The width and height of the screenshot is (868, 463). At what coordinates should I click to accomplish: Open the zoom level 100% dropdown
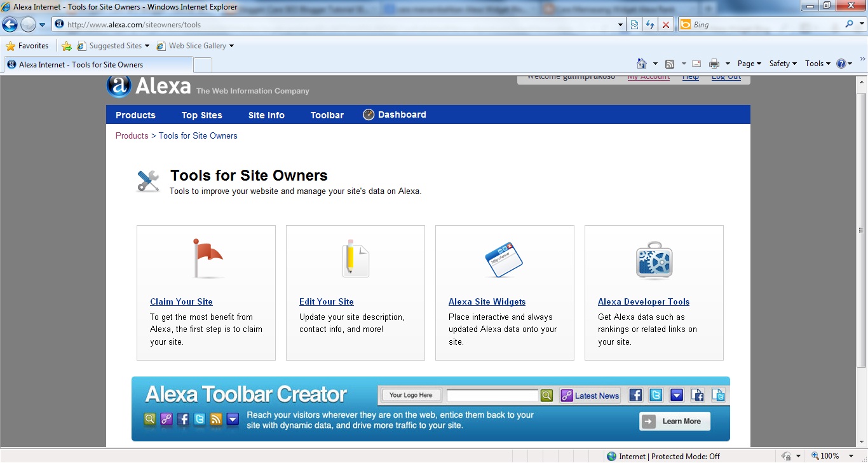(851, 456)
